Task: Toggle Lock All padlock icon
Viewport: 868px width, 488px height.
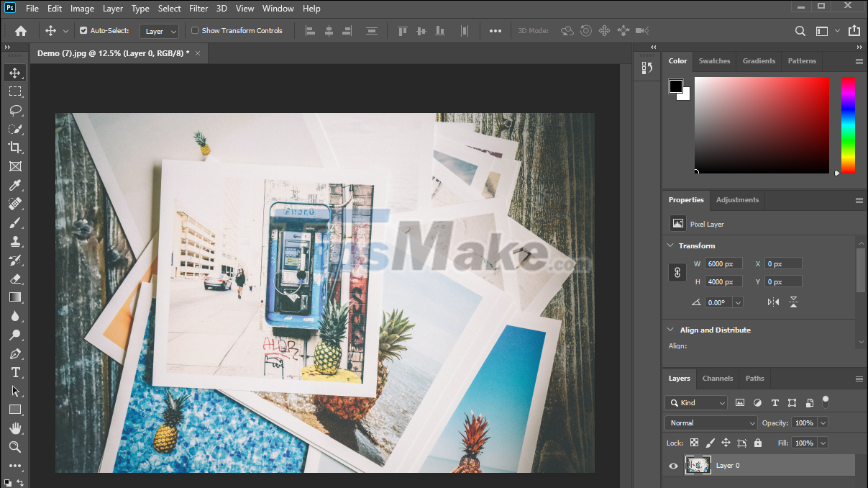Action: (x=758, y=443)
